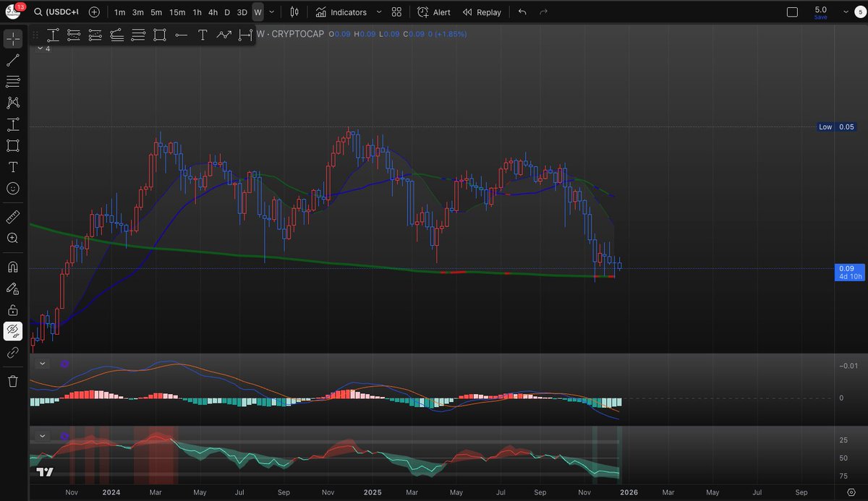Image resolution: width=868 pixels, height=501 pixels.
Task: Toggle magnet mode snapping
Action: (13, 267)
